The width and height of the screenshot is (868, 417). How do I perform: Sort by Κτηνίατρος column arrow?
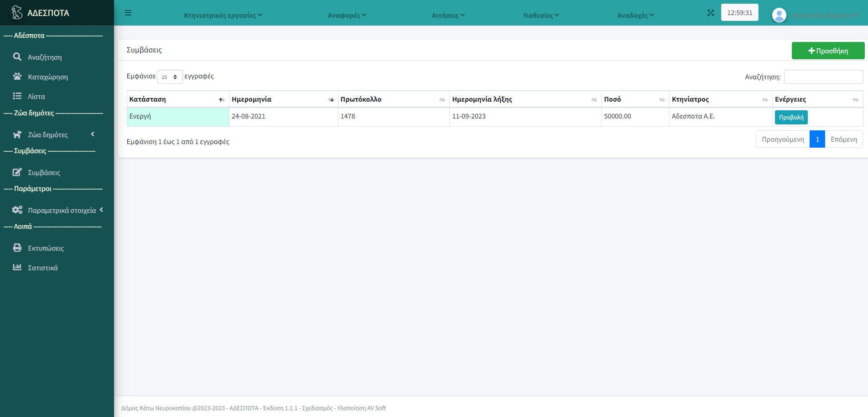point(765,100)
